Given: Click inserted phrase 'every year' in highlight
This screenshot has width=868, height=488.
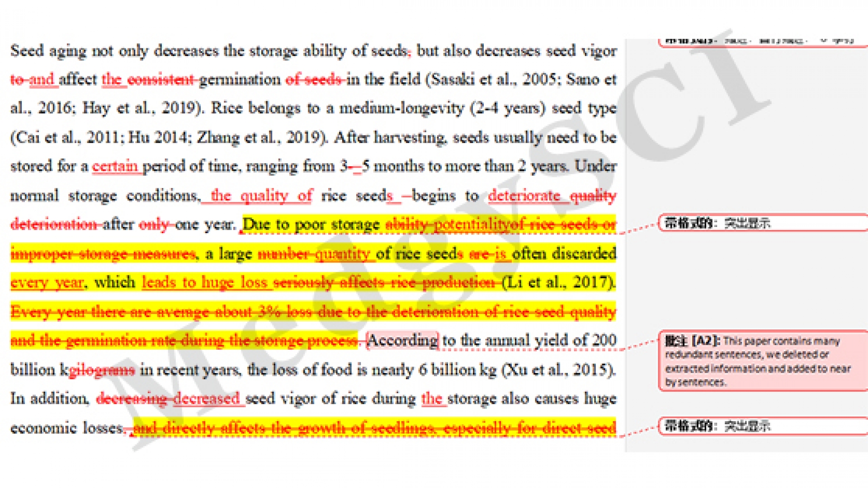Looking at the screenshot, I should pos(47,283).
